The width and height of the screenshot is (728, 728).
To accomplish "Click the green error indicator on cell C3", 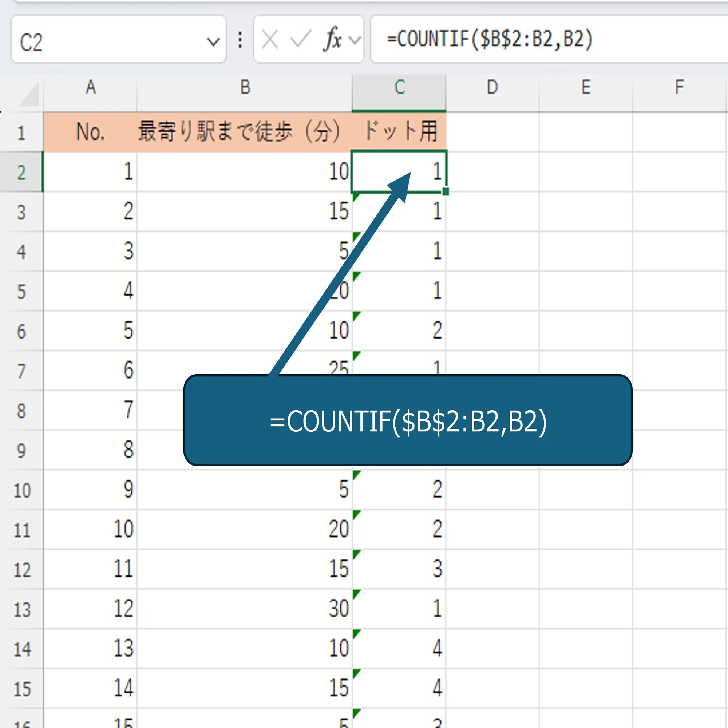I will (356, 197).
